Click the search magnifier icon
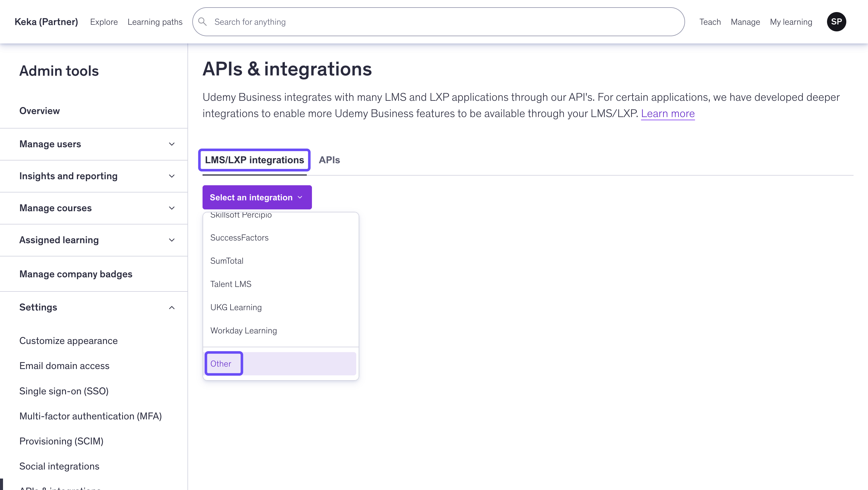 click(202, 22)
